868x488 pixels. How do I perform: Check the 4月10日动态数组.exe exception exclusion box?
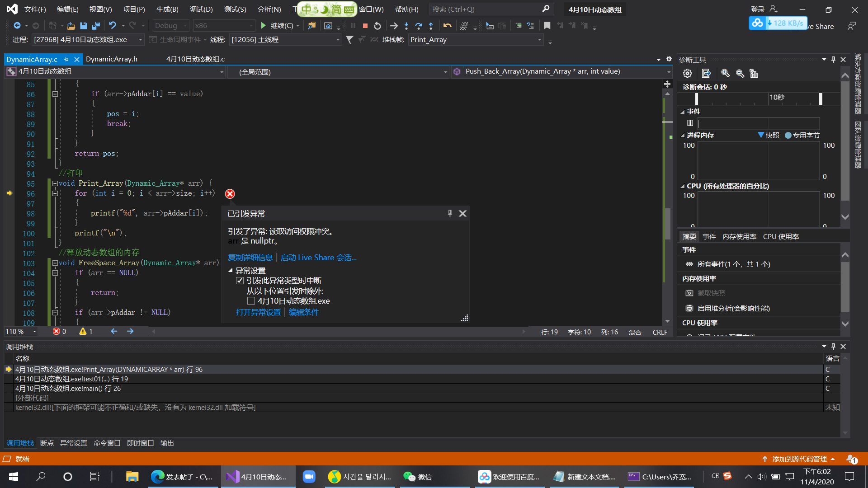[x=251, y=301]
